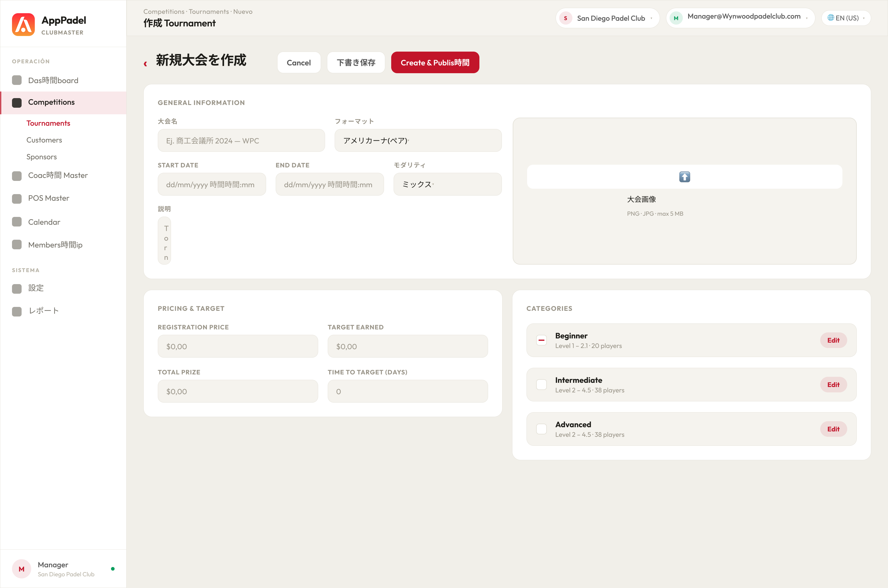Open the モダリティ modality dropdown
Viewport: 888px width, 588px height.
pyautogui.click(x=447, y=184)
